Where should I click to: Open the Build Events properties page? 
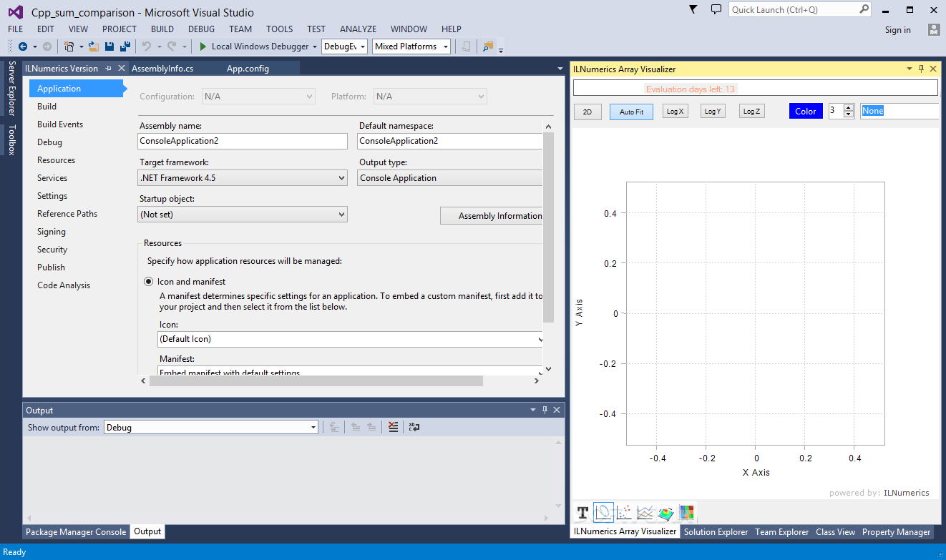coord(60,124)
